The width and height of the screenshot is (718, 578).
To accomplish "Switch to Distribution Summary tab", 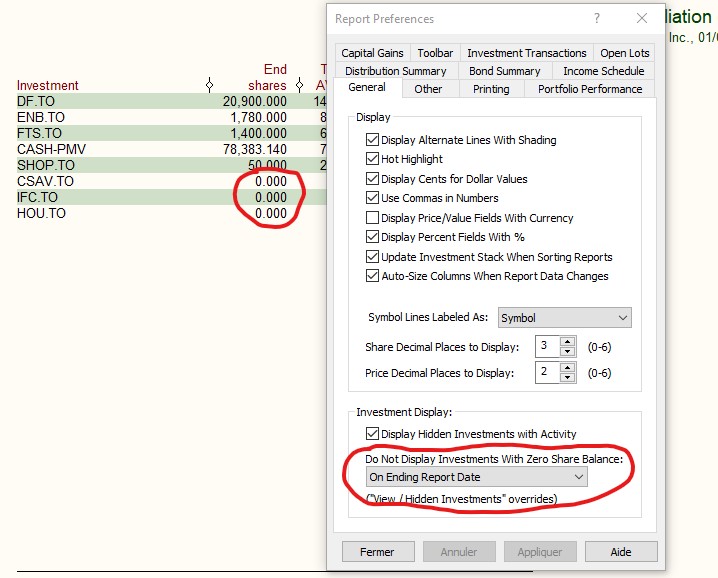I will pyautogui.click(x=396, y=71).
